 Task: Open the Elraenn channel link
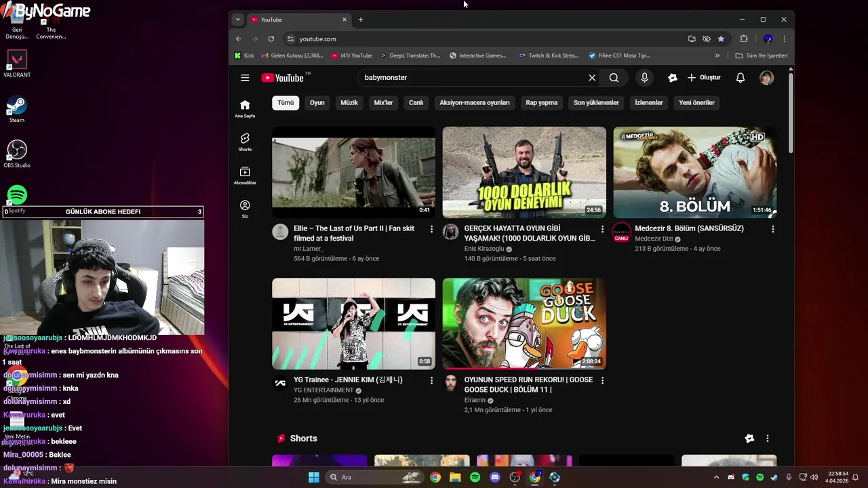tap(475, 401)
